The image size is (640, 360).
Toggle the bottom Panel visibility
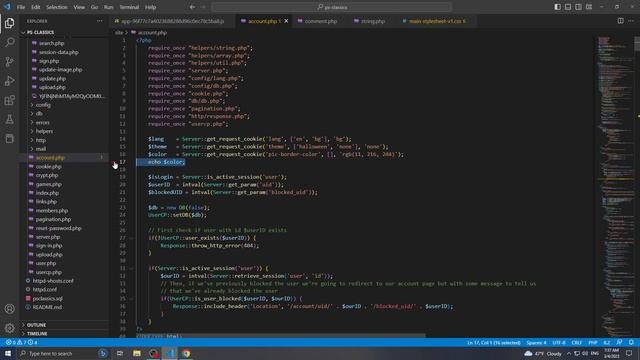pyautogui.click(x=568, y=7)
